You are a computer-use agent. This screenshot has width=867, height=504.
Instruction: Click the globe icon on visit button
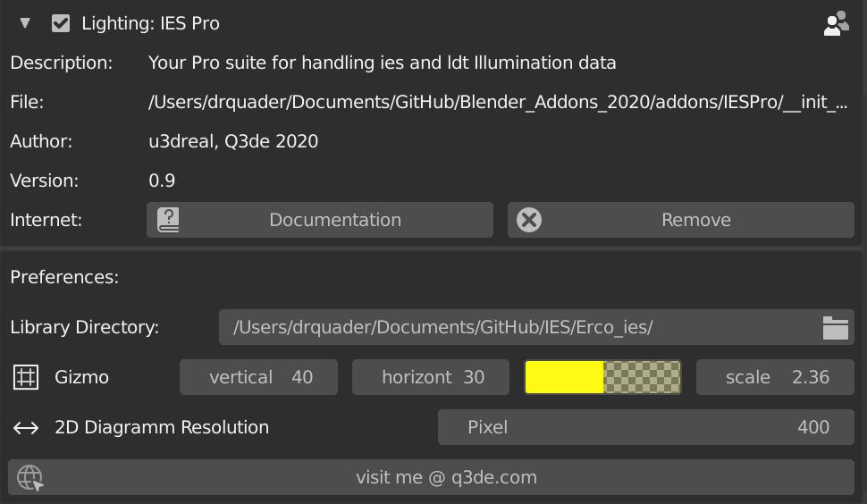click(29, 477)
